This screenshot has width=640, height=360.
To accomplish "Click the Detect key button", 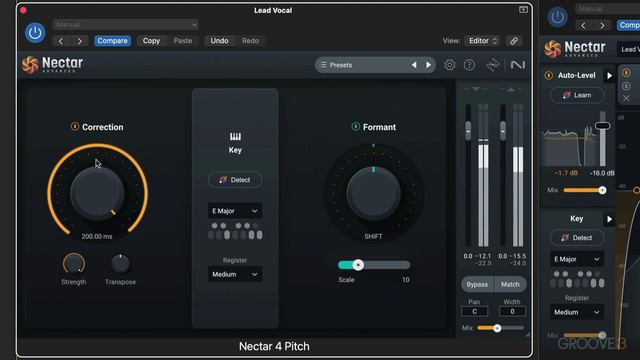I will tap(235, 180).
